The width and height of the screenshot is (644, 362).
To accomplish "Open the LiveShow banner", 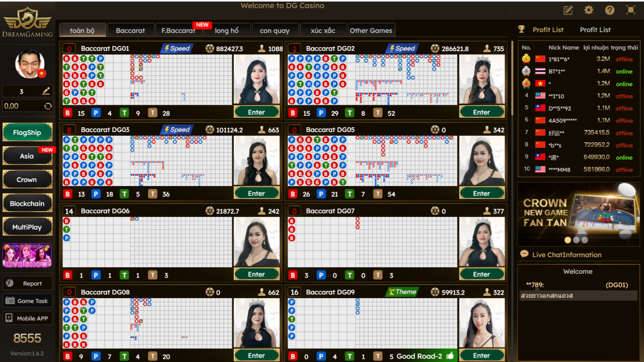I will coord(27,256).
